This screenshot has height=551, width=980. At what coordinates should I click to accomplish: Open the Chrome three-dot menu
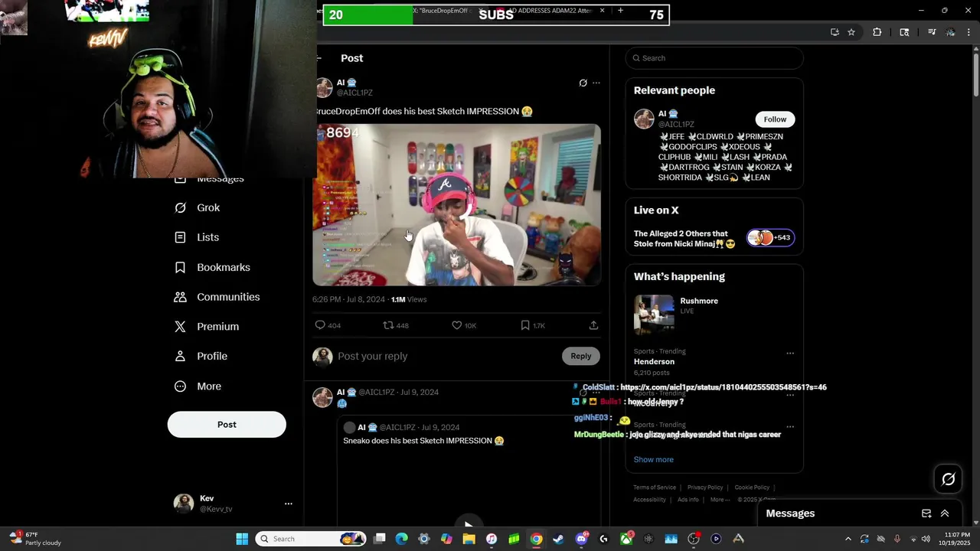(969, 32)
